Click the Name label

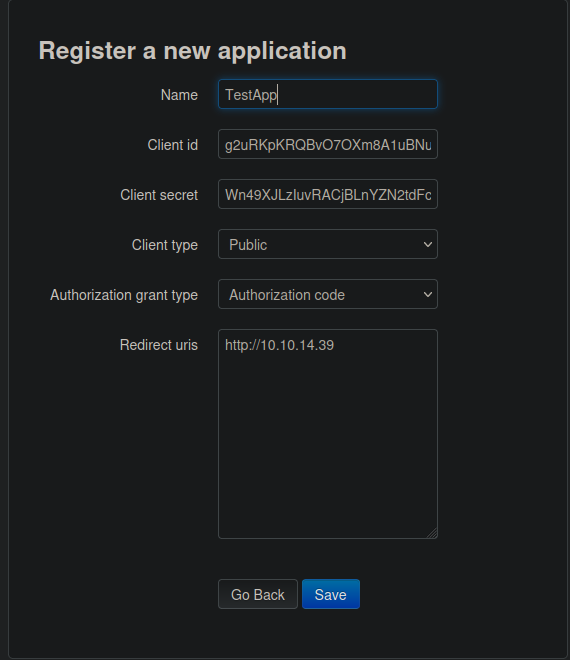click(x=179, y=95)
